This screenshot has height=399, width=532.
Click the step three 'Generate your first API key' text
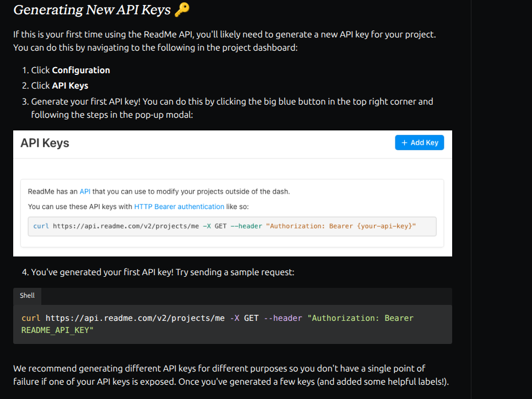(232, 108)
